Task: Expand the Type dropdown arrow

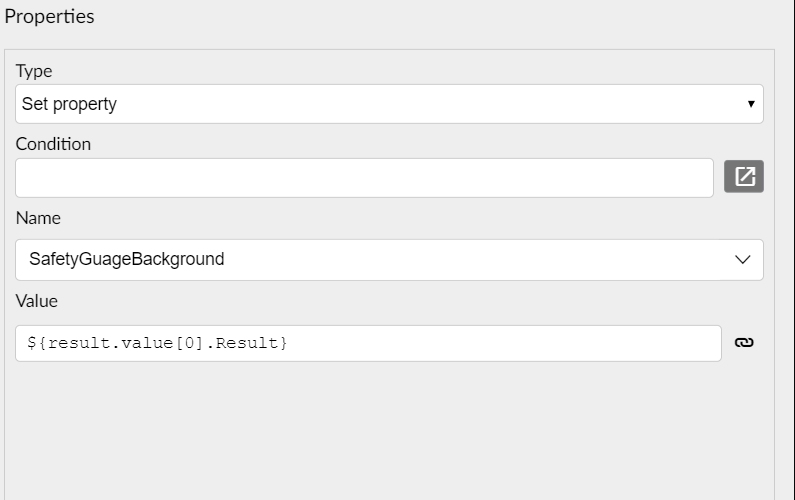Action: pos(751,104)
